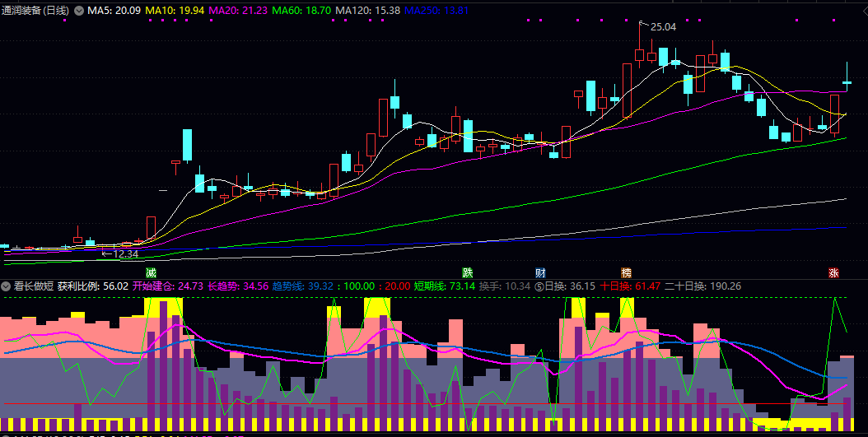The image size is (868, 437).
Task: Click the 25.04 high price label
Action: point(663,26)
